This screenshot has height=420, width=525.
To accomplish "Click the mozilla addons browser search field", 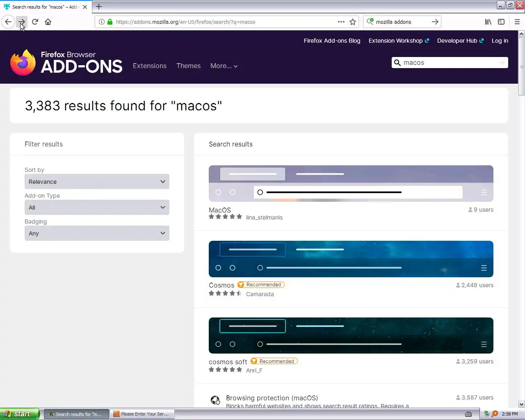I will pyautogui.click(x=402, y=22).
